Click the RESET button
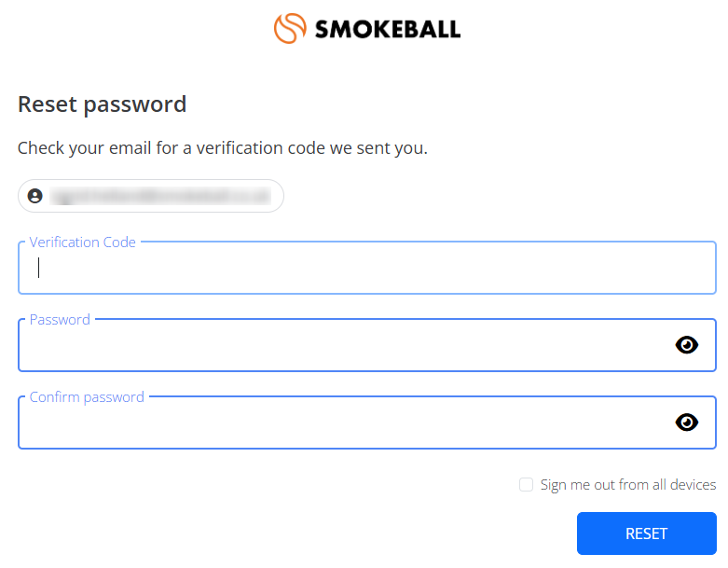728x568 pixels. [647, 533]
